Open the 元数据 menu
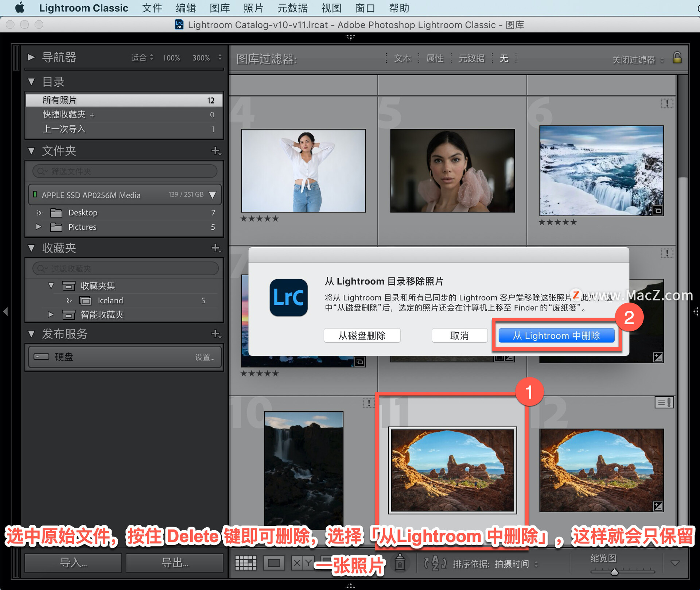The height and width of the screenshot is (590, 700). click(x=292, y=8)
